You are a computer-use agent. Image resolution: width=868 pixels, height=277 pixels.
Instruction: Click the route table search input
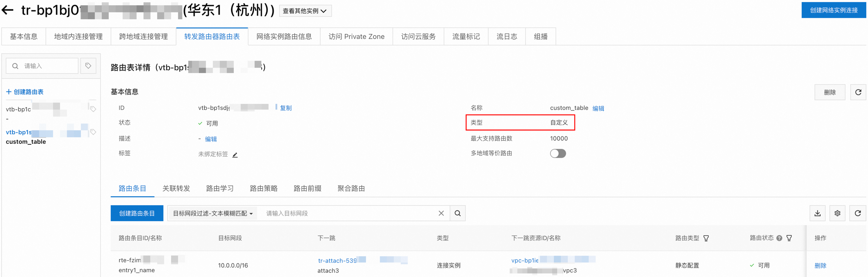coord(47,66)
